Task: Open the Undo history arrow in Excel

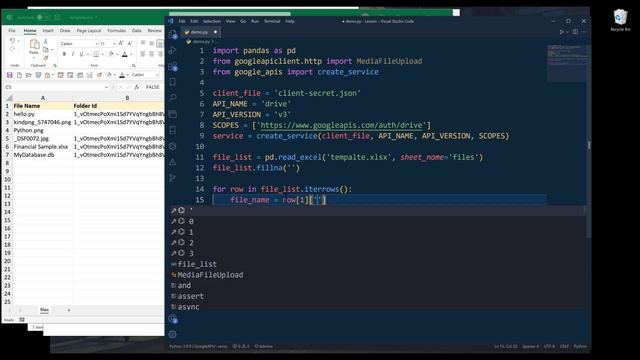Action: tap(18, 41)
